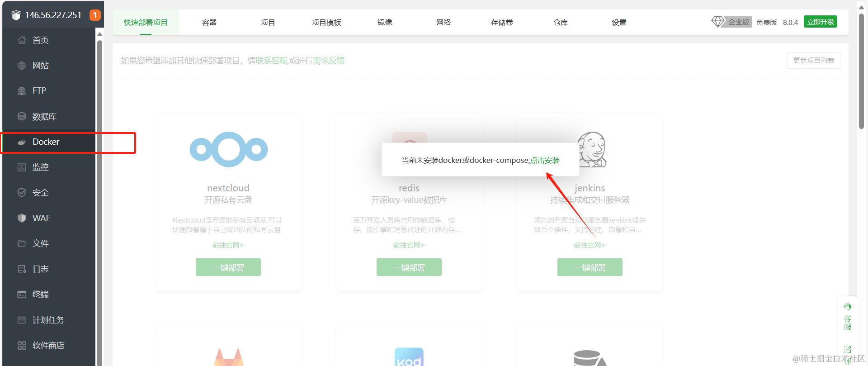Click the 终端 terminal icon

pyautogui.click(x=22, y=295)
